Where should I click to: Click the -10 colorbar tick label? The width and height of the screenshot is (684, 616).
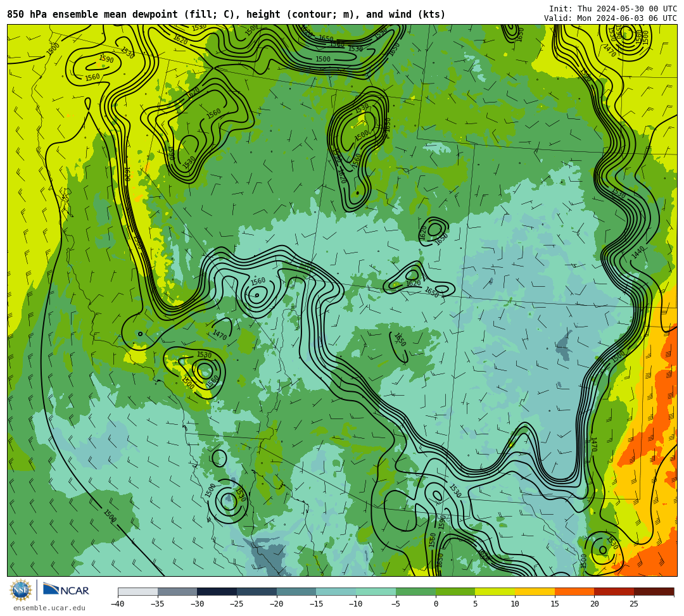click(x=355, y=604)
